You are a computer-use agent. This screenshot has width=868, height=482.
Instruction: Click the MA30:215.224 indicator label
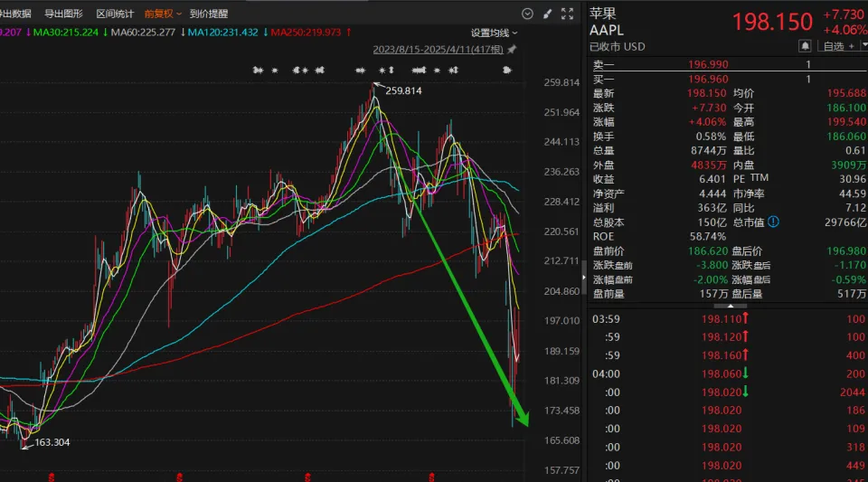point(66,32)
